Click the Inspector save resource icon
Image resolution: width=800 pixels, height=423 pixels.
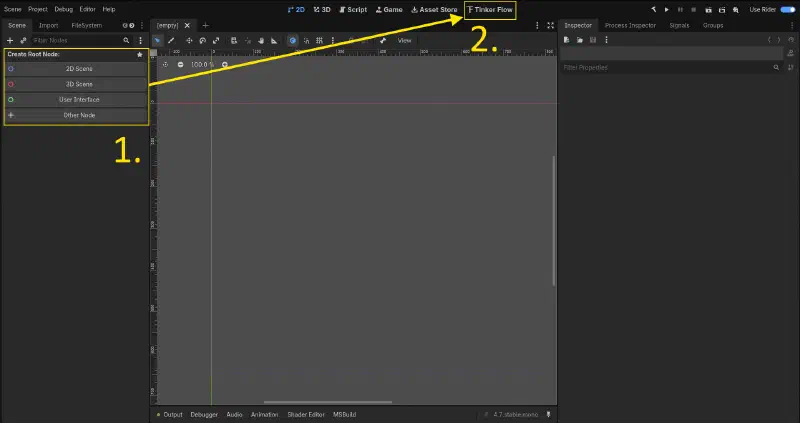(x=593, y=40)
